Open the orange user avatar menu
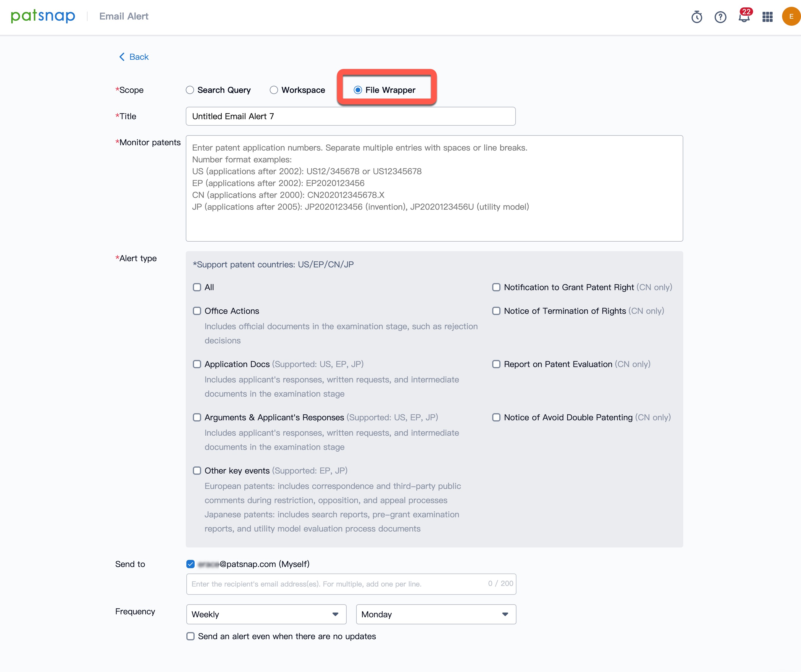801x672 pixels. (x=791, y=16)
